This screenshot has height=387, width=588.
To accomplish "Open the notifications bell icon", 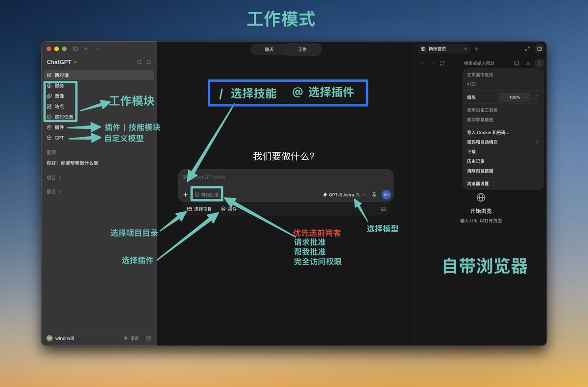I will pyautogui.click(x=149, y=62).
